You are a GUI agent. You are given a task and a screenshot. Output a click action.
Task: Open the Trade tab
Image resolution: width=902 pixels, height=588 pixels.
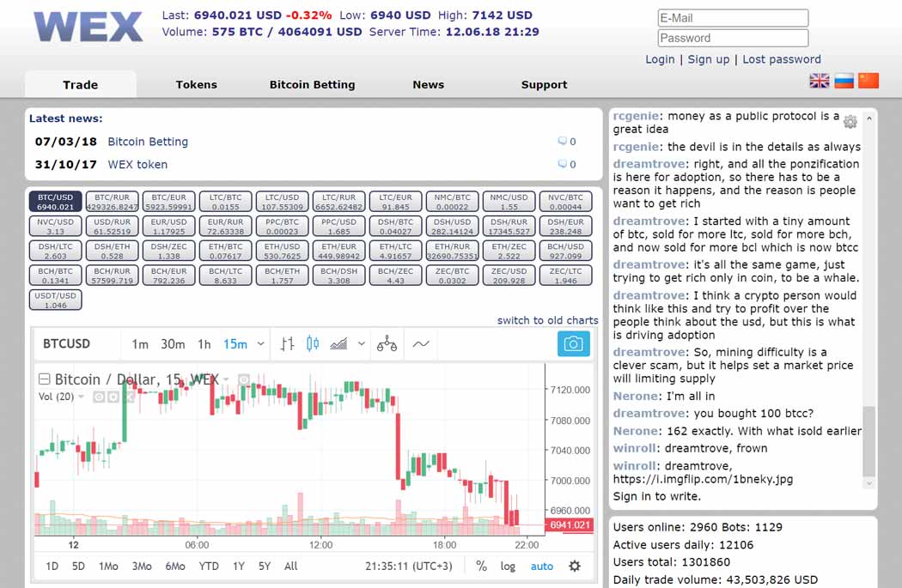81,84
